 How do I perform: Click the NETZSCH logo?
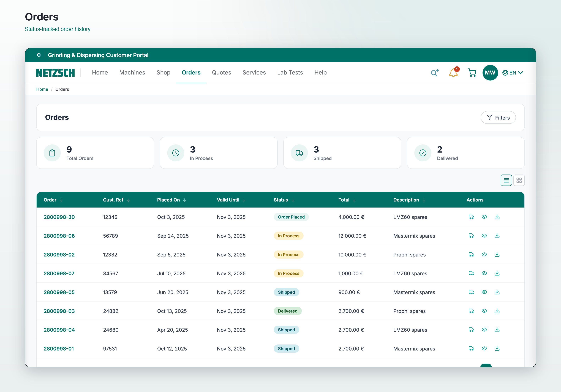tap(55, 73)
